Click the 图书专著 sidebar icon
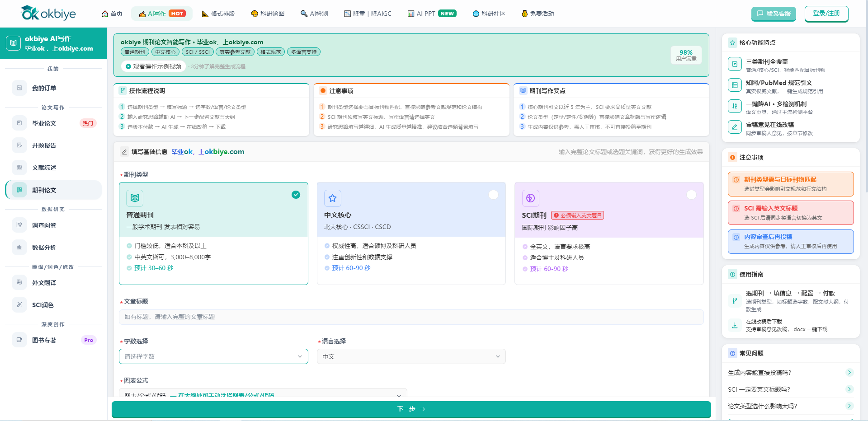Image resolution: width=868 pixels, height=421 pixels. 19,340
